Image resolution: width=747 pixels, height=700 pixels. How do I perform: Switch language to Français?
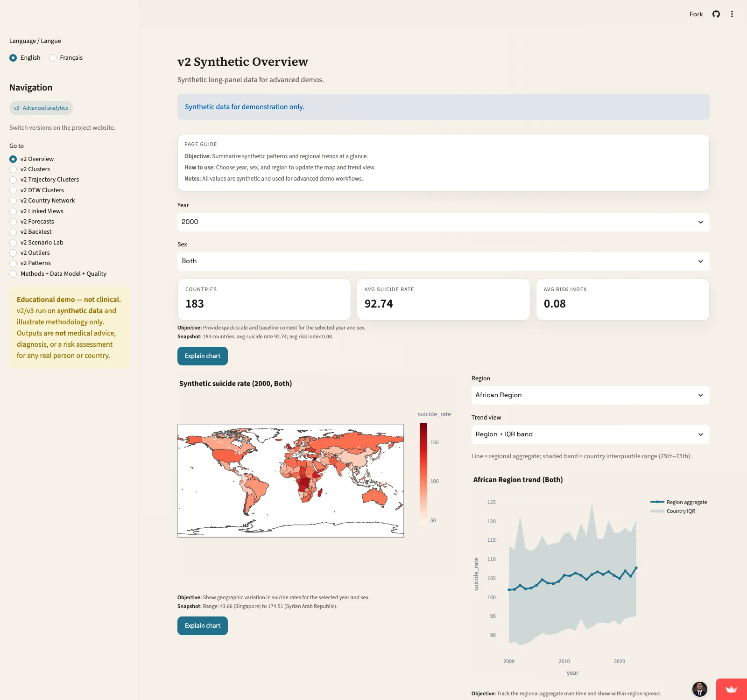(66, 58)
